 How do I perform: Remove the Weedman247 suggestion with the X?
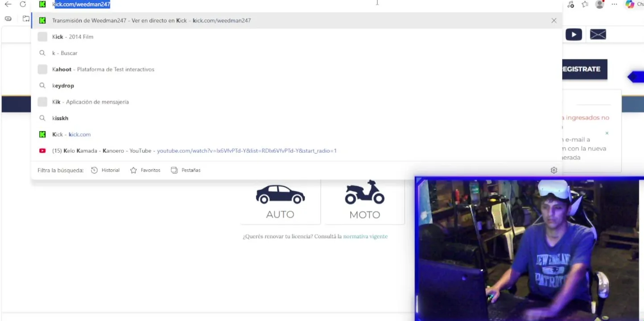coord(554,21)
